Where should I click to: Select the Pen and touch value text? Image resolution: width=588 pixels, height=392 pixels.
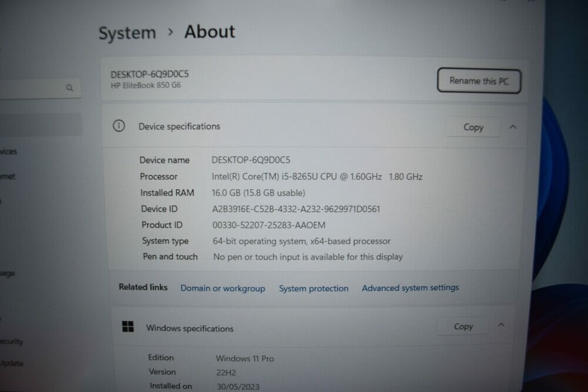click(308, 257)
